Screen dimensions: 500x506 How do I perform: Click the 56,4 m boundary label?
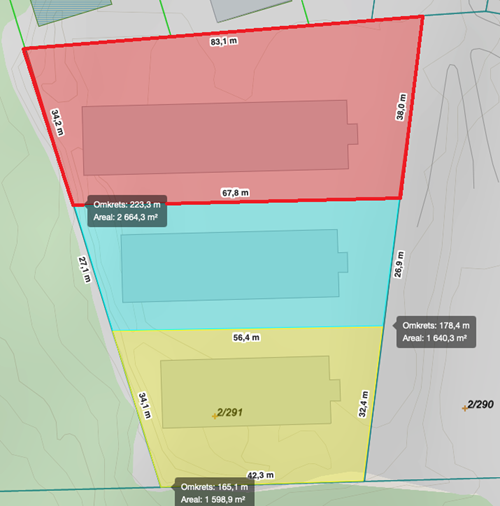(246, 338)
